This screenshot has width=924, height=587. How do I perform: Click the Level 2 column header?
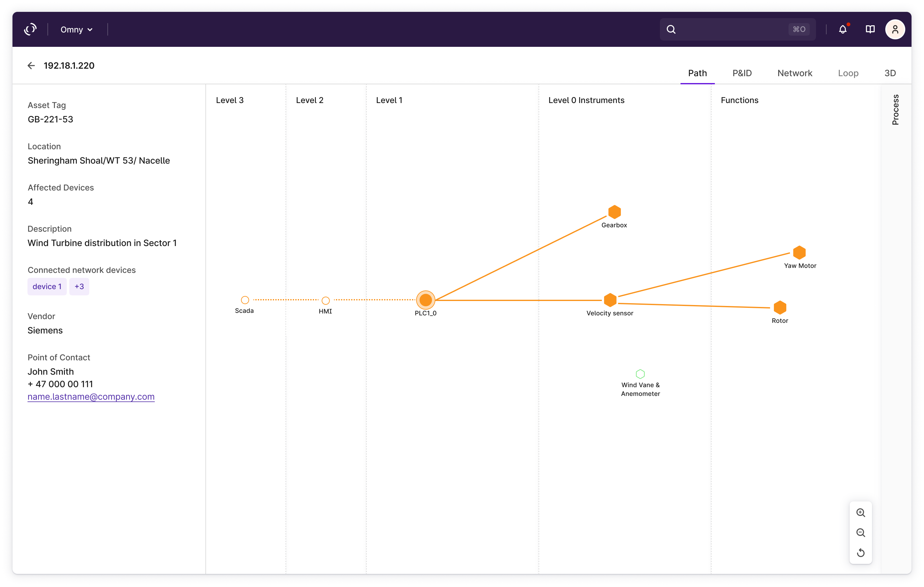tap(310, 100)
